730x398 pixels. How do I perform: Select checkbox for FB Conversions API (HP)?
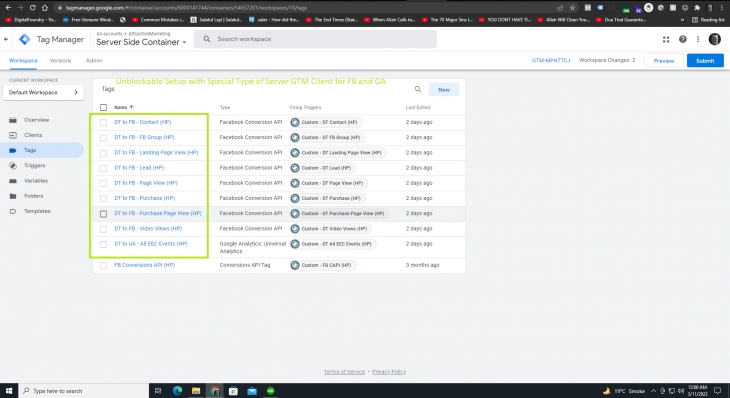(x=103, y=265)
